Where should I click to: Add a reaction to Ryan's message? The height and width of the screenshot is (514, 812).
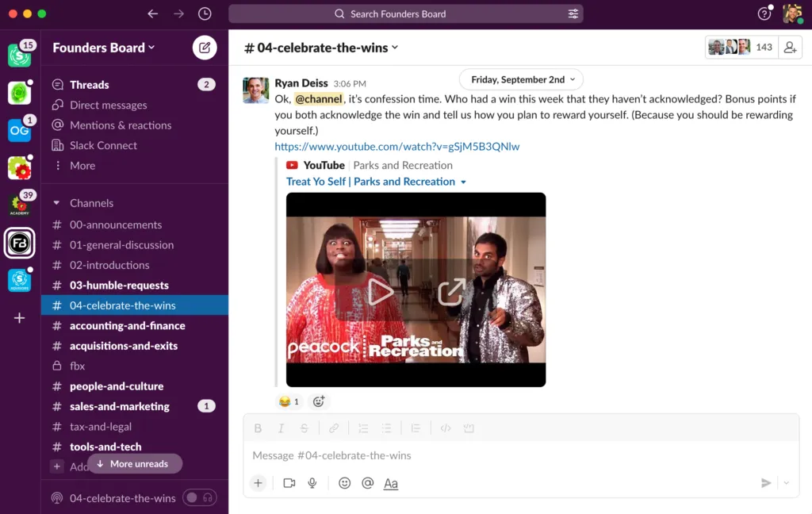pyautogui.click(x=319, y=401)
